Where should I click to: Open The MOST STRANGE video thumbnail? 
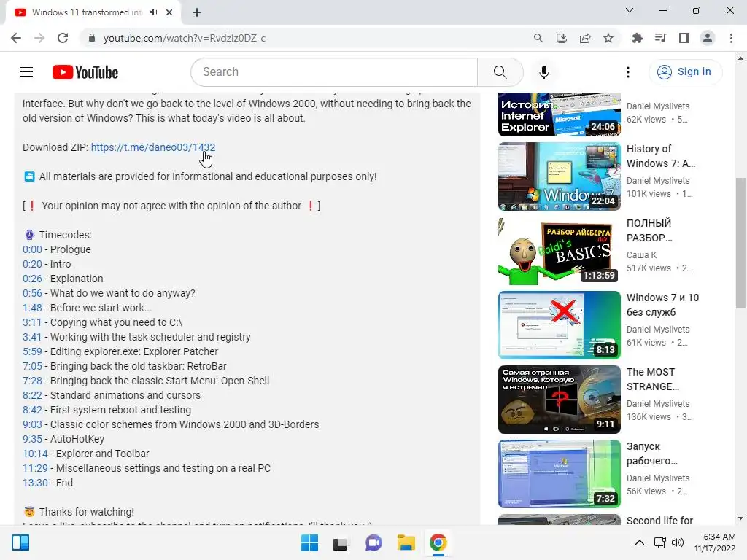click(560, 399)
